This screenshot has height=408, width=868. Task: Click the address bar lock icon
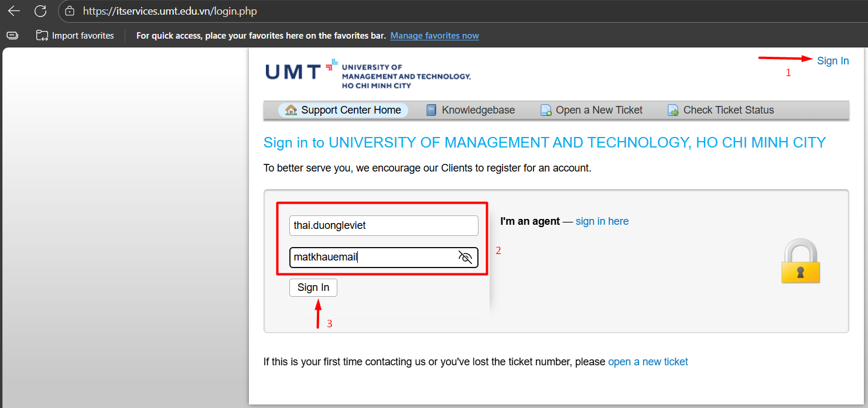[70, 11]
